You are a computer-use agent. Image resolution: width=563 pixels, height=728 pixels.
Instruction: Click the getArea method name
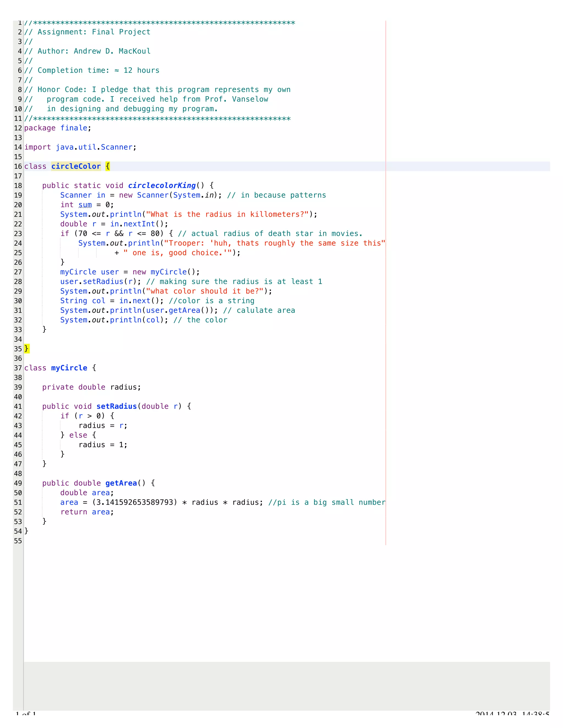point(121,483)
